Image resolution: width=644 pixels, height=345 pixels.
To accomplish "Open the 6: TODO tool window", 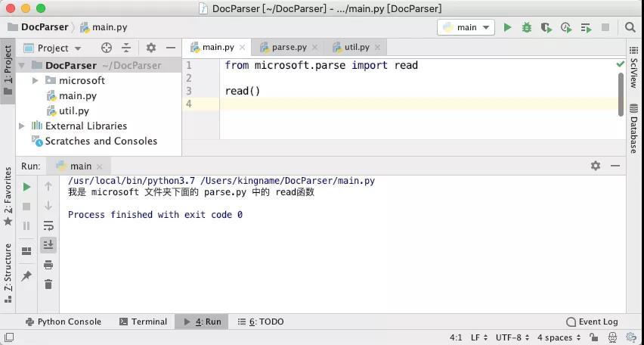I will click(x=261, y=322).
